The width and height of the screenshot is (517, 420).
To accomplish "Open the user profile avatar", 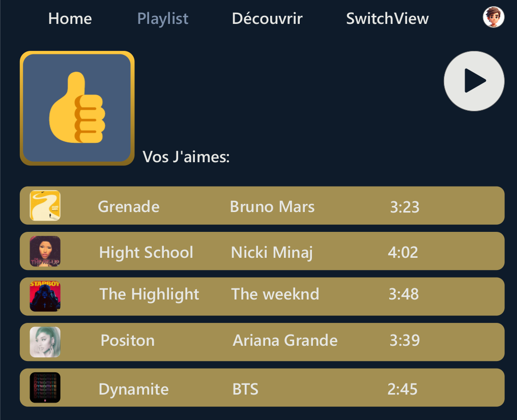I will [493, 17].
